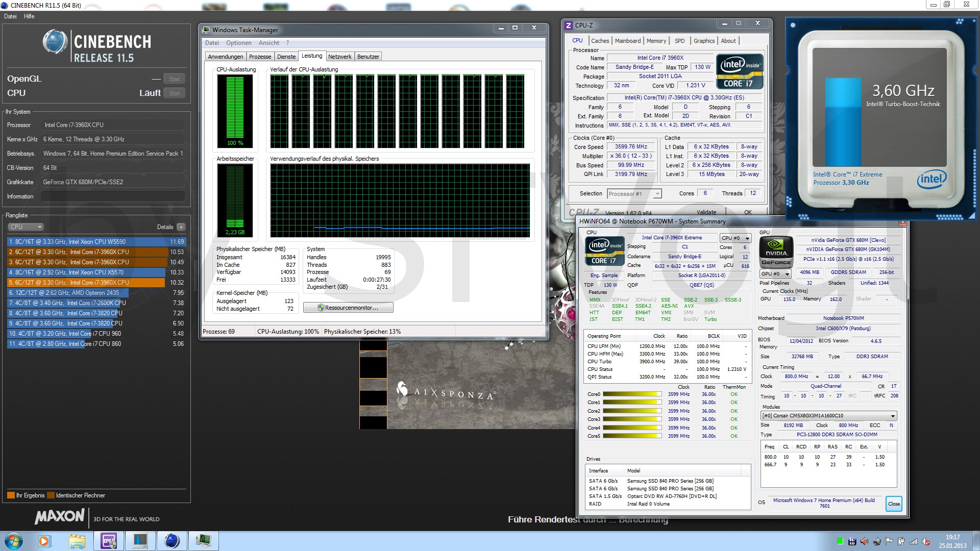Click the green CPU usage tray icon
The width and height of the screenshot is (980, 551).
click(840, 541)
